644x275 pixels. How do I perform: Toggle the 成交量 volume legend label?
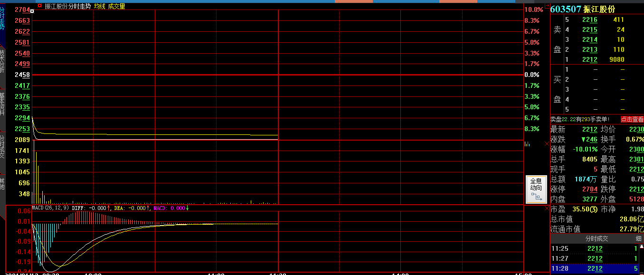tap(116, 6)
